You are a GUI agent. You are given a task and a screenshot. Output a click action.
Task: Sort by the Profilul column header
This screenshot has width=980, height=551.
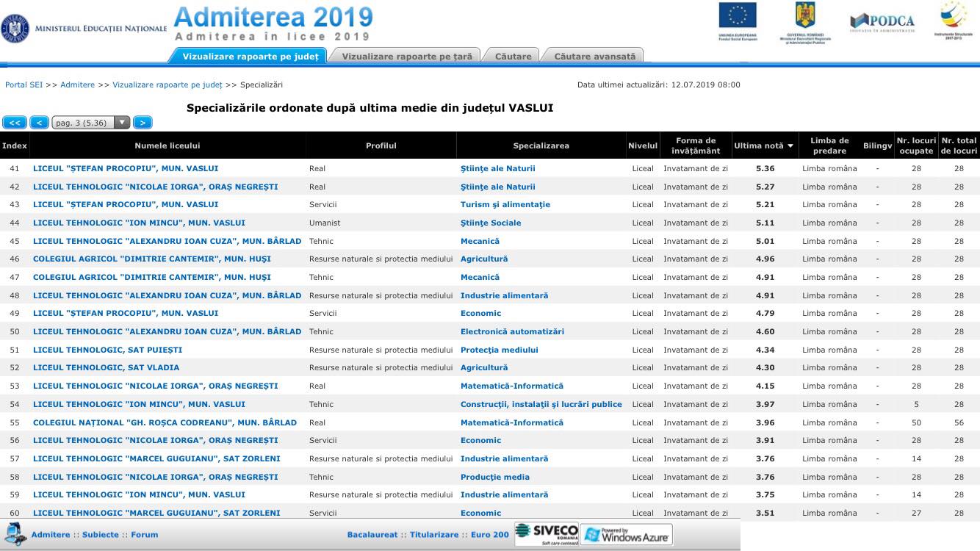[381, 145]
